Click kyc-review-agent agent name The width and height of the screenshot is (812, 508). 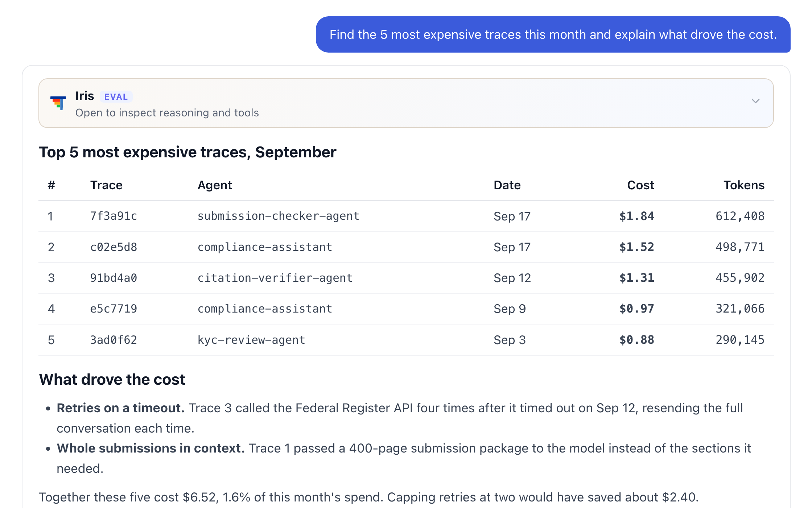click(251, 340)
